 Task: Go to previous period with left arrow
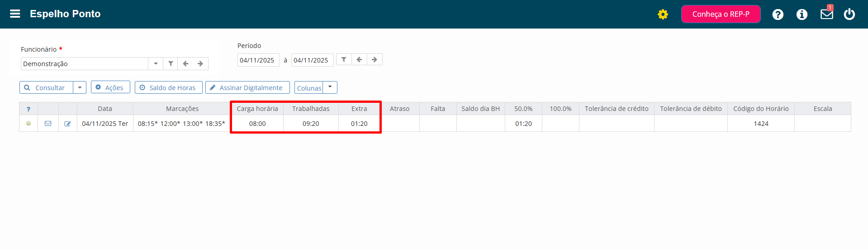coord(359,59)
